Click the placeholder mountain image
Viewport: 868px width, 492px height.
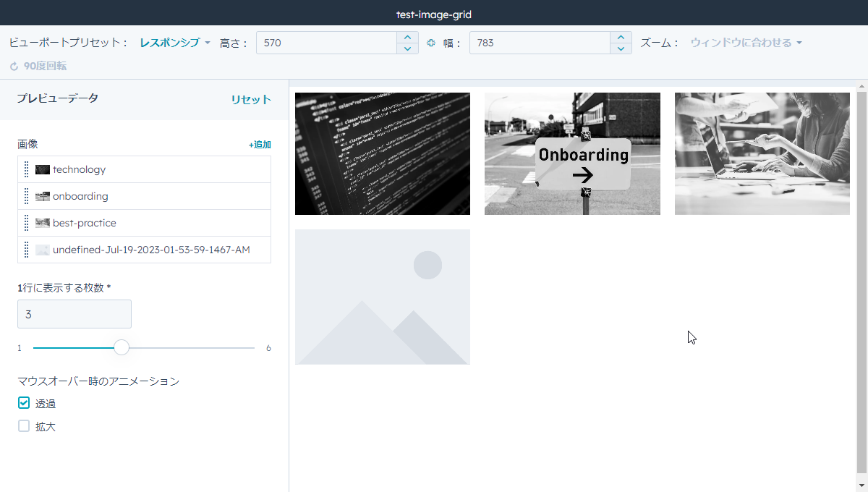tap(383, 297)
